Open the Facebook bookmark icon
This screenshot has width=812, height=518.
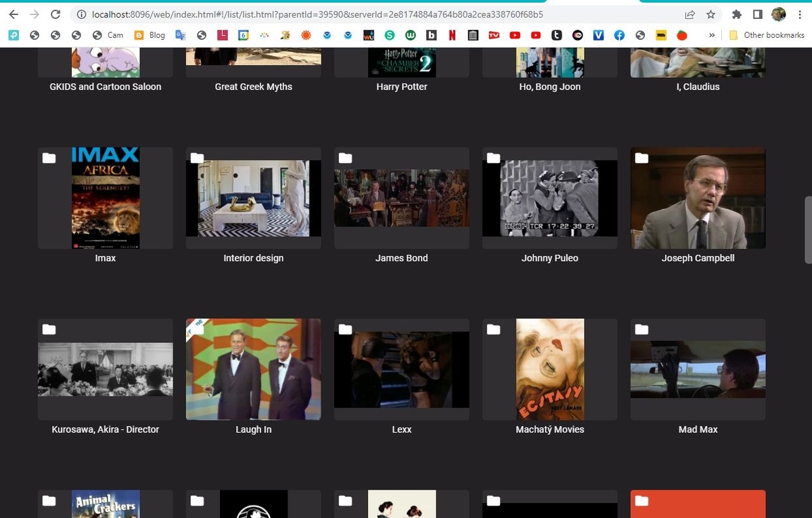click(619, 35)
